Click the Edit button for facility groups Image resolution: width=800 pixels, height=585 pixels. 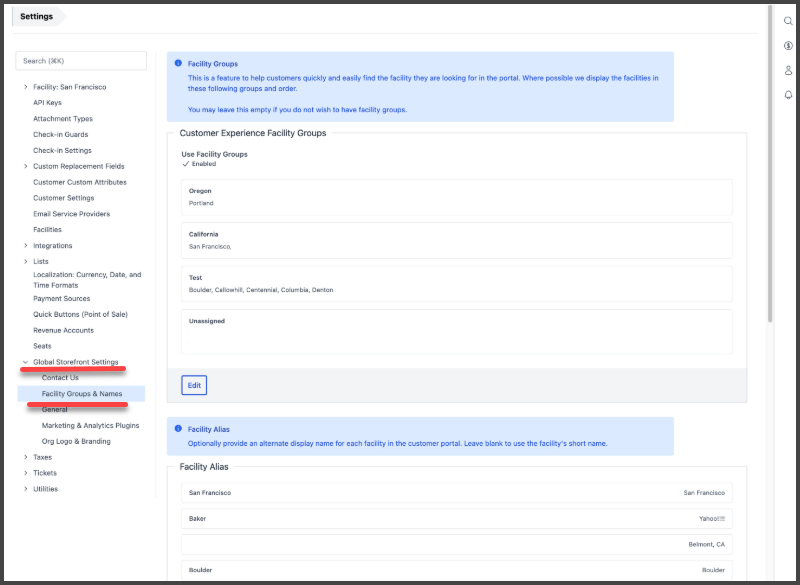click(194, 385)
